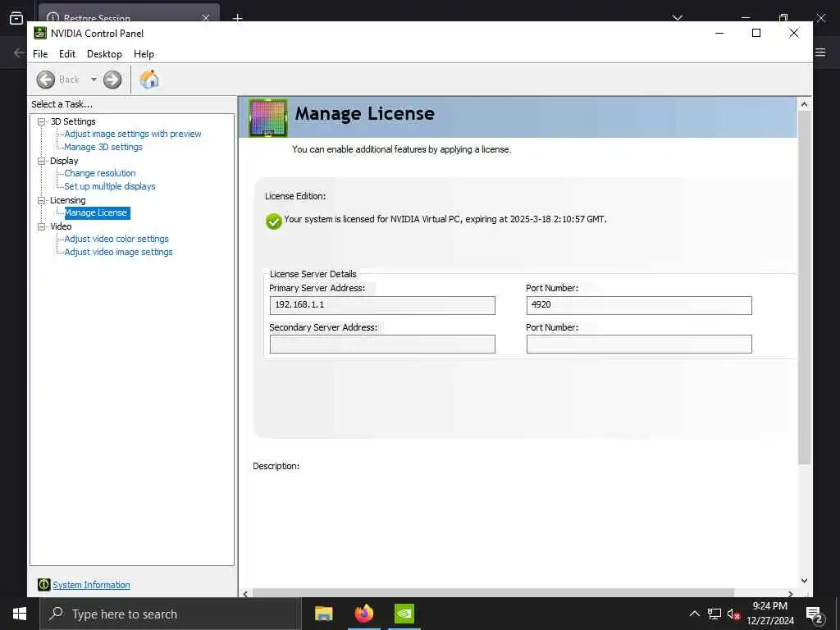Click the Licensing category label
This screenshot has width=840, height=630.
tap(67, 200)
